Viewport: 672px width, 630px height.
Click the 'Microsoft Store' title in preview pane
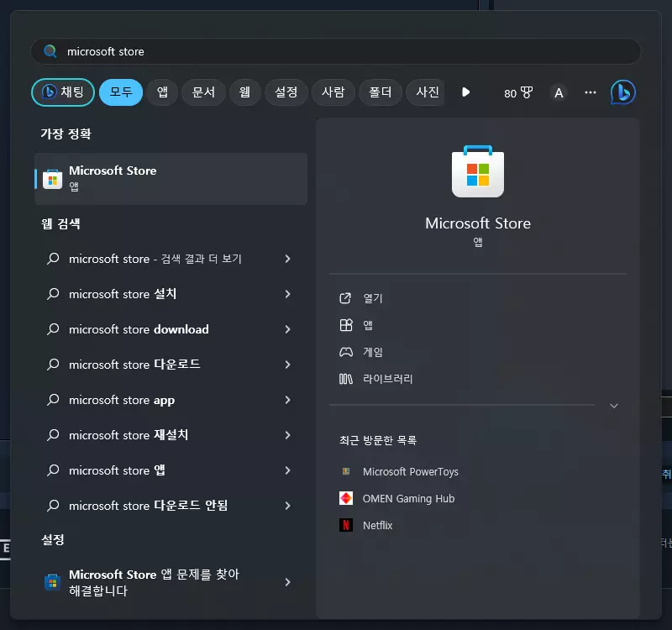478,223
